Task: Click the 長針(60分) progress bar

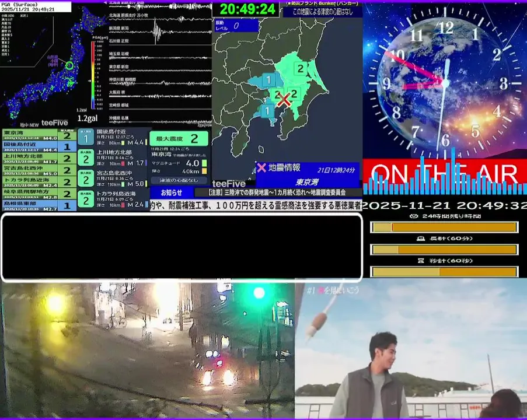Action: point(444,250)
